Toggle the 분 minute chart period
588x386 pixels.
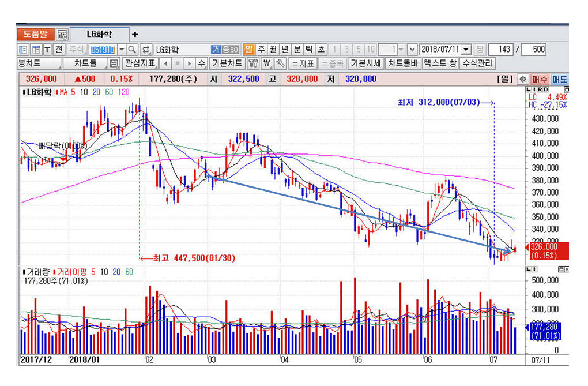click(x=297, y=50)
